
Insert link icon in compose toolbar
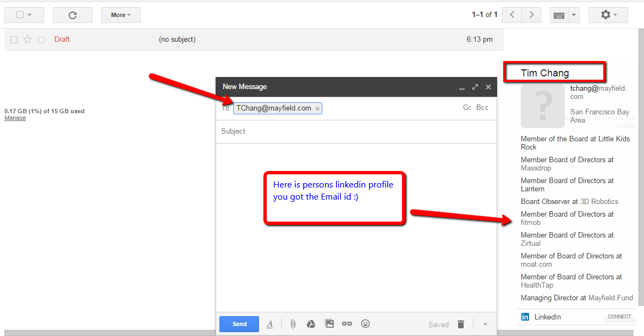347,324
